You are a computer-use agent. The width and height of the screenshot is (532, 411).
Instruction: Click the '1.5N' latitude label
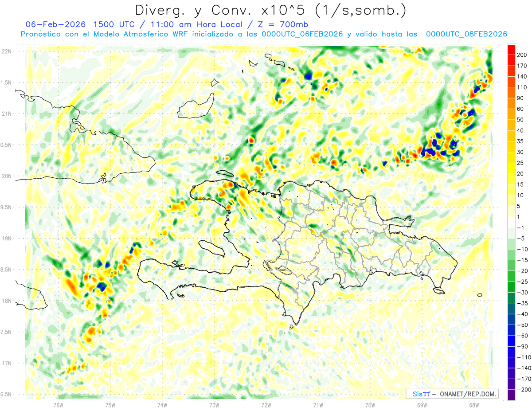click(x=7, y=82)
